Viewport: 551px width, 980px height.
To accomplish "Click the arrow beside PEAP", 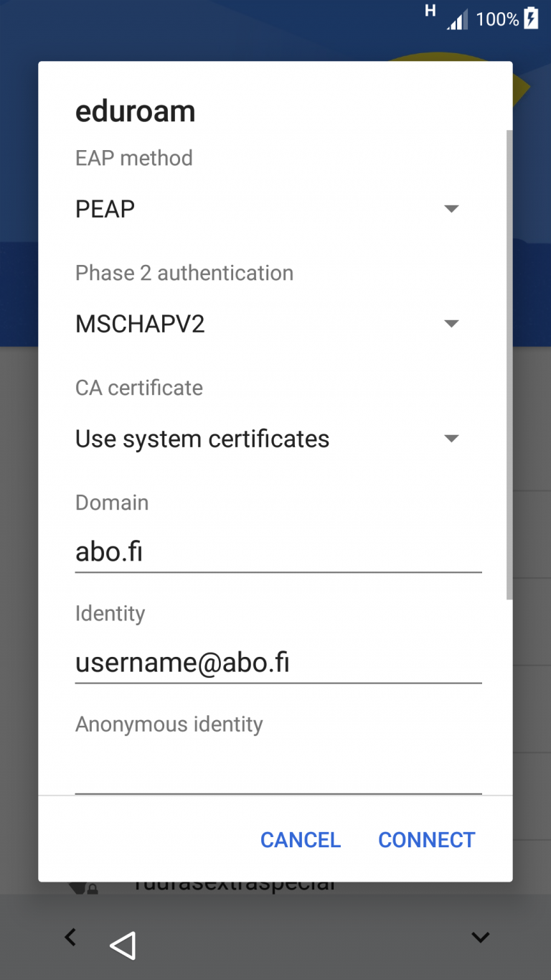I will pos(451,209).
